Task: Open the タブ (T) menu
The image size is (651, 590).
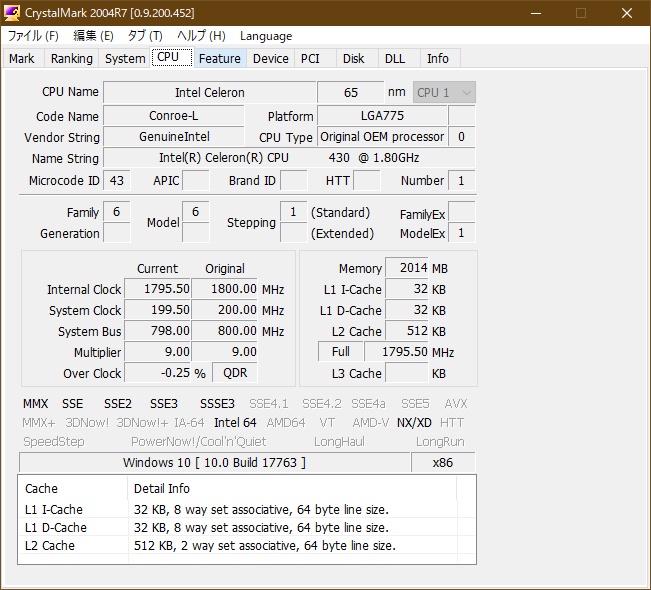Action: click(145, 36)
